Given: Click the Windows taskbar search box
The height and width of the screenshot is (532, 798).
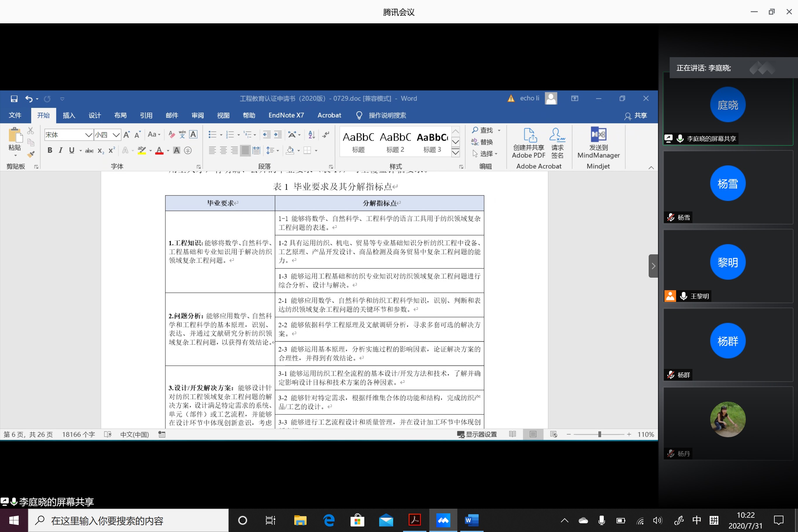Looking at the screenshot, I should (129, 520).
